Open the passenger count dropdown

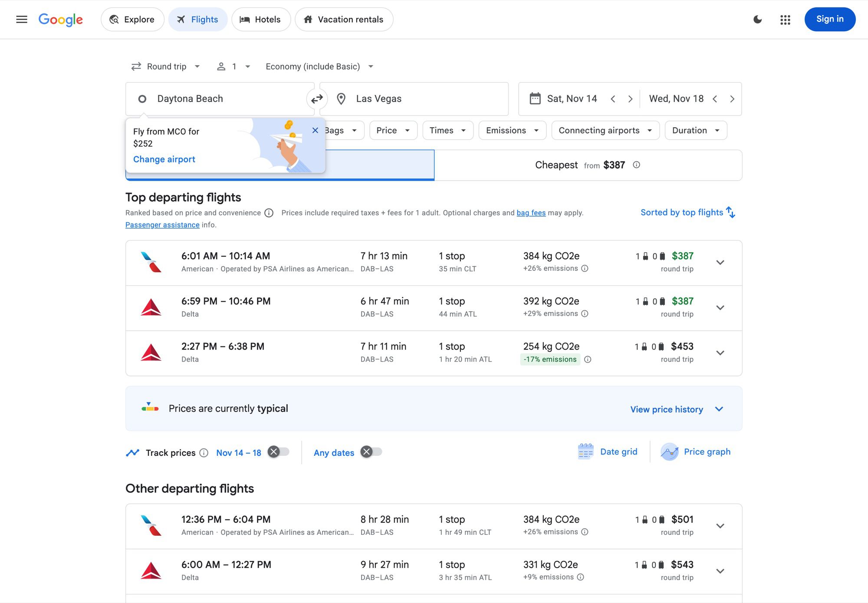coord(233,66)
